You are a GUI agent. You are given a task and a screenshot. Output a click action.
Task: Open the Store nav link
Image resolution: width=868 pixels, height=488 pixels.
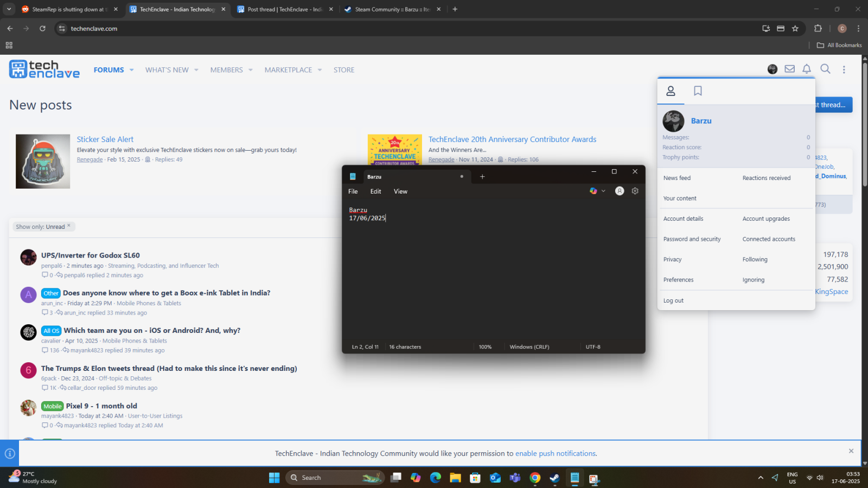tap(344, 70)
